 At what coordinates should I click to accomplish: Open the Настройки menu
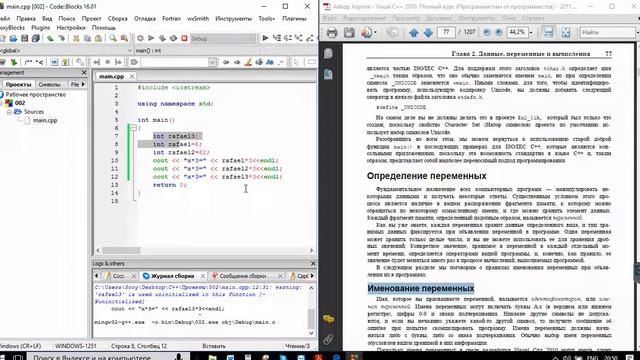pyautogui.click(x=71, y=27)
